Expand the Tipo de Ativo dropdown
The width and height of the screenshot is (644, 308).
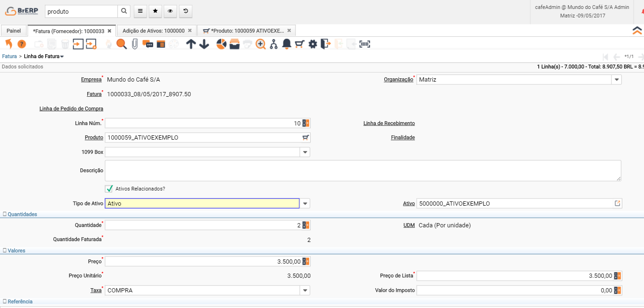point(305,204)
